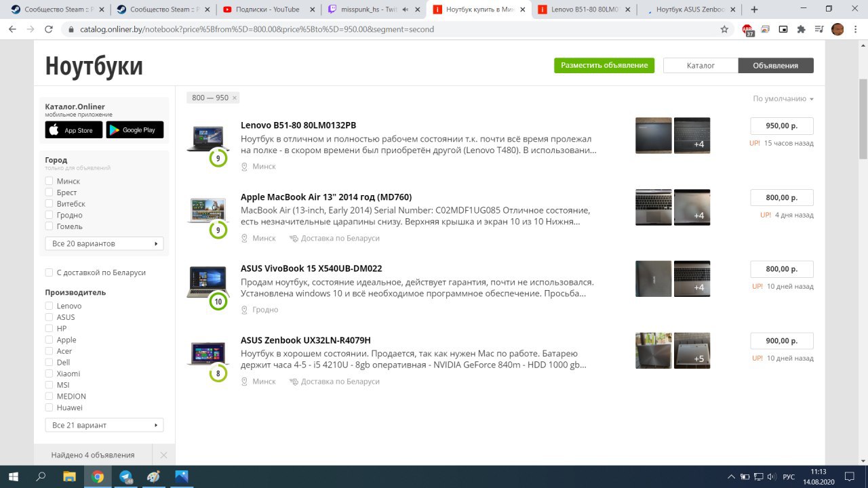This screenshot has height=488, width=868.
Task: Go back to the previous page
Action: [x=12, y=29]
